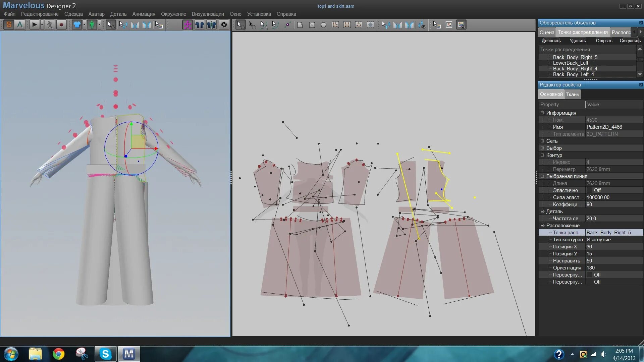Select Back_Body_Left_4 in arrangement points list
The width and height of the screenshot is (644, 362).
(x=573, y=74)
